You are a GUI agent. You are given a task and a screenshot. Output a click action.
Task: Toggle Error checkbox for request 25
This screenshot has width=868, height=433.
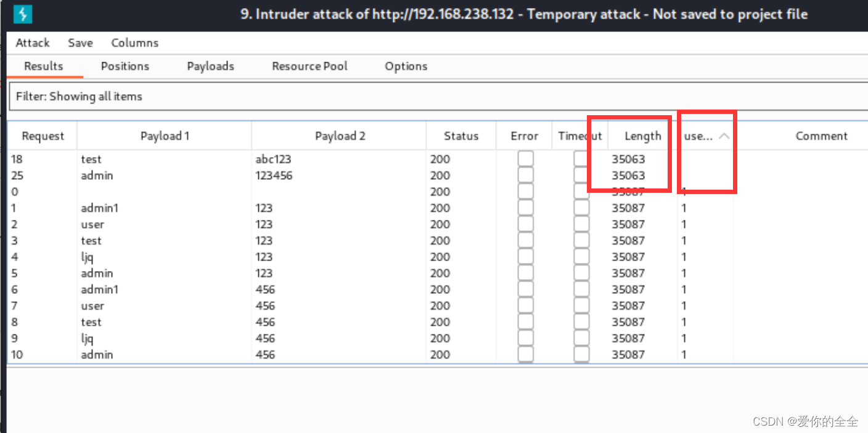click(525, 176)
